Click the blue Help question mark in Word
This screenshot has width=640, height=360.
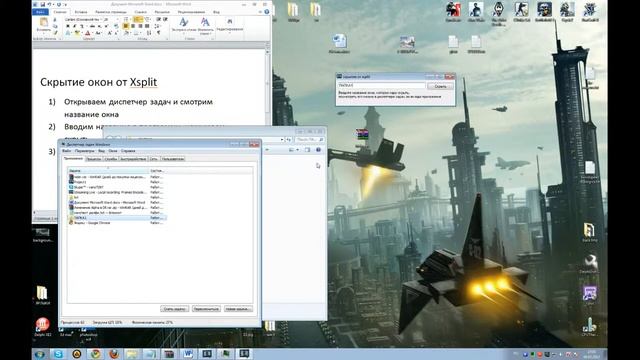pos(267,11)
